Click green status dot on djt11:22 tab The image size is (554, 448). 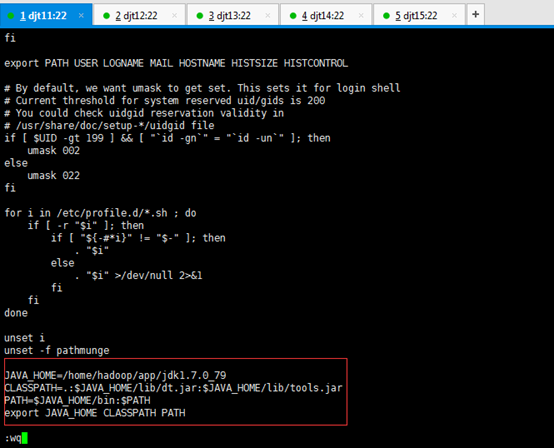[11, 16]
